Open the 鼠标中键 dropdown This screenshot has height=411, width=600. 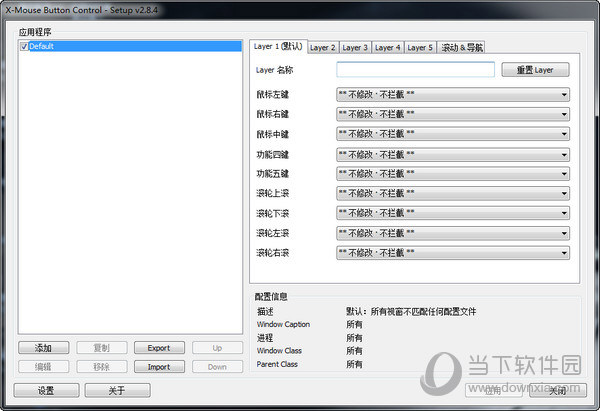[453, 134]
